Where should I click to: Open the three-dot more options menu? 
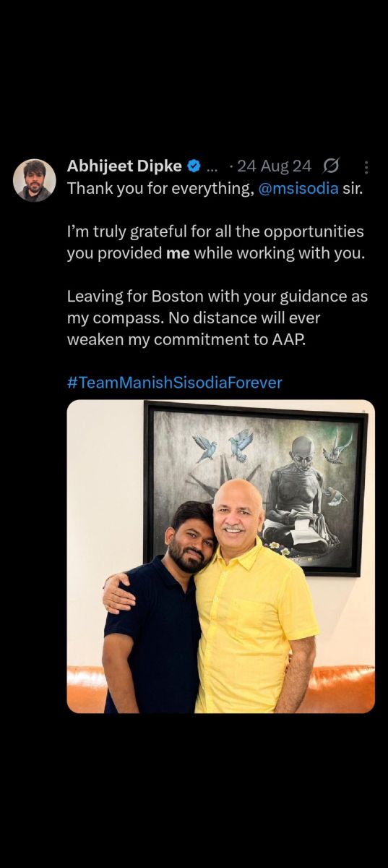366,167
